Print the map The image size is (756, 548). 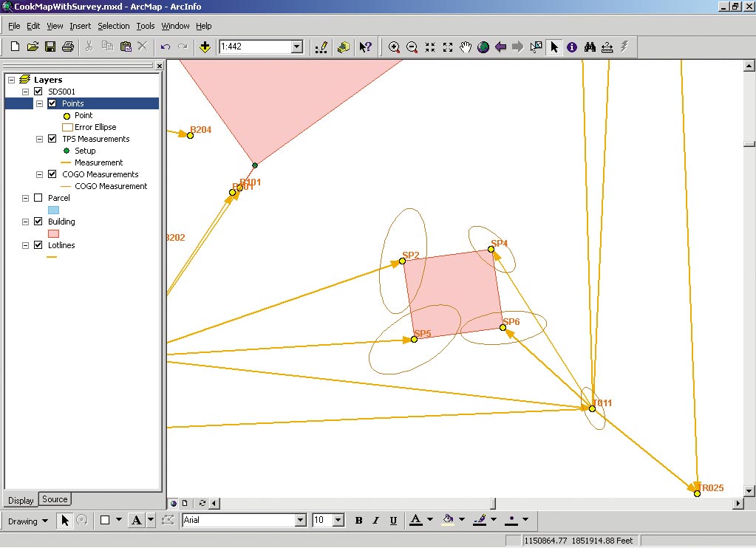[68, 47]
